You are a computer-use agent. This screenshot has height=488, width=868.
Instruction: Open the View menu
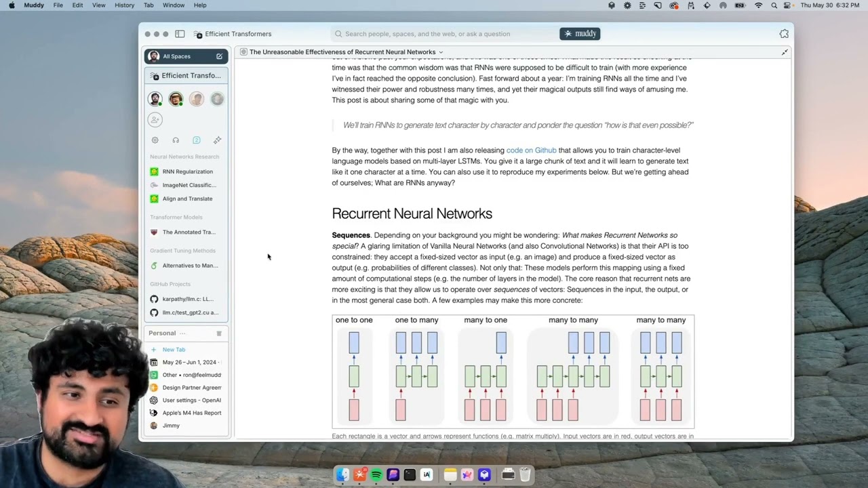(99, 5)
